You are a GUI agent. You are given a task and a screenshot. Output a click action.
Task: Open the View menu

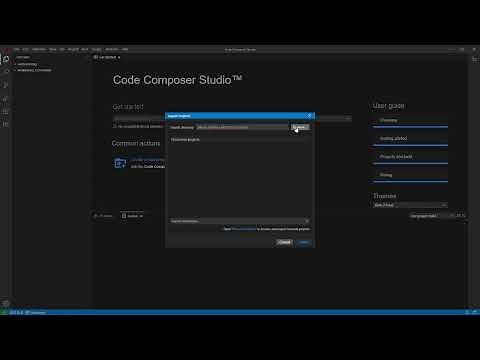tap(53, 49)
